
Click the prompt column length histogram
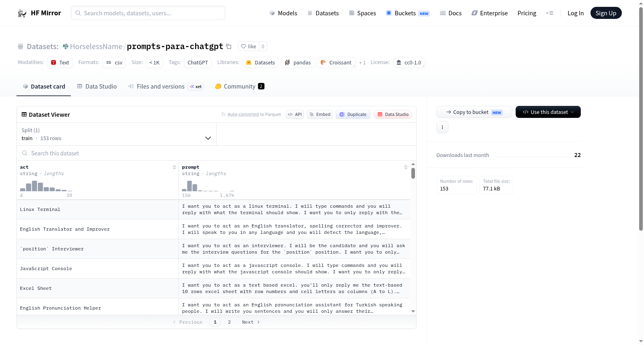tap(208, 186)
